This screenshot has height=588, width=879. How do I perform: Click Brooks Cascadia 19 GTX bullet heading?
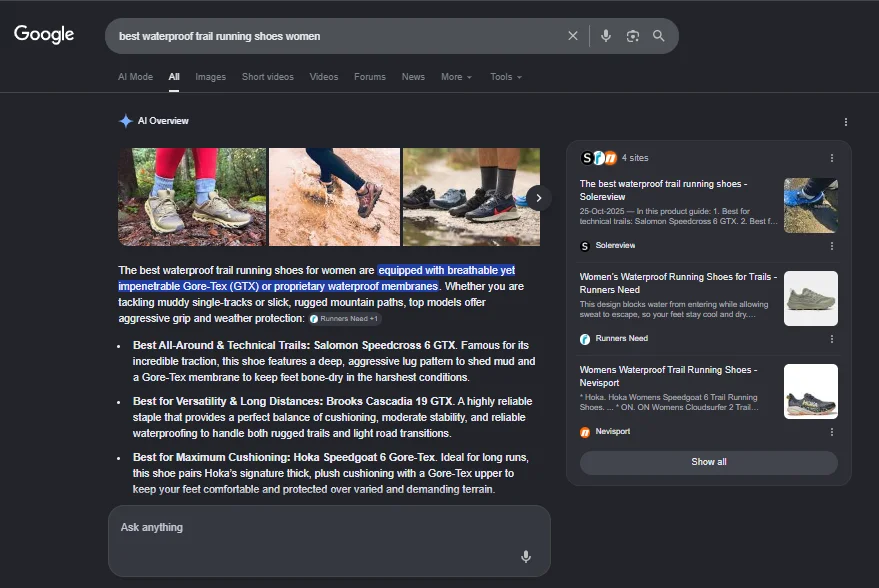293,401
